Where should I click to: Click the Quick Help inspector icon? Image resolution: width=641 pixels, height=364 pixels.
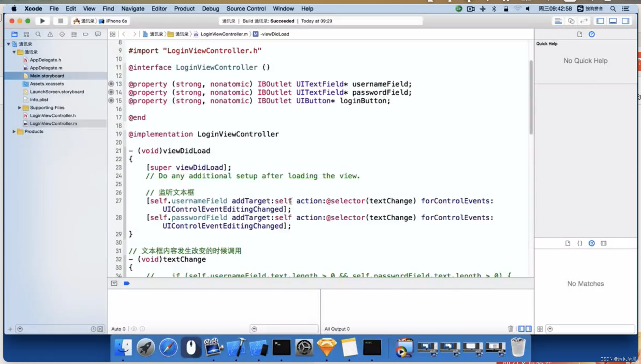592,34
